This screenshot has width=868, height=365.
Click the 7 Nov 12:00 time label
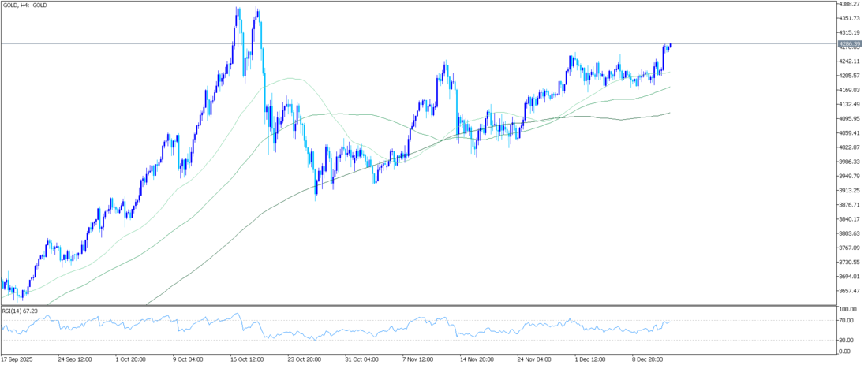(x=418, y=359)
